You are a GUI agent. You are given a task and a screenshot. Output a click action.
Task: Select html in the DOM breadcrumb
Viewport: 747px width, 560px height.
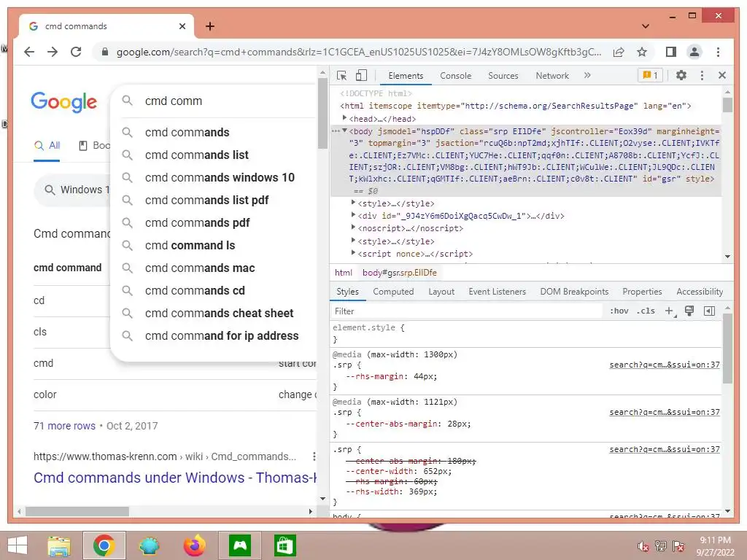click(344, 273)
